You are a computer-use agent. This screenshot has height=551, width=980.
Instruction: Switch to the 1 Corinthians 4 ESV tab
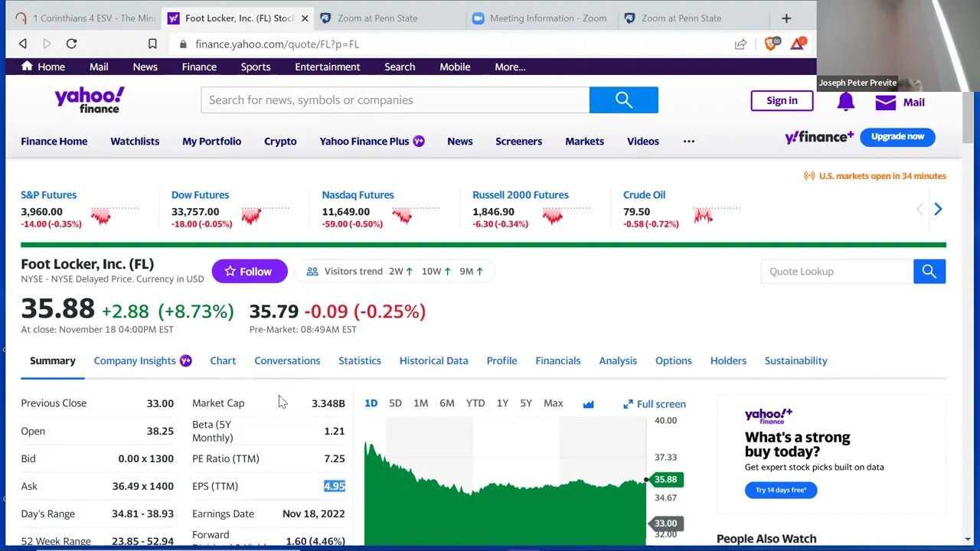coord(86,18)
